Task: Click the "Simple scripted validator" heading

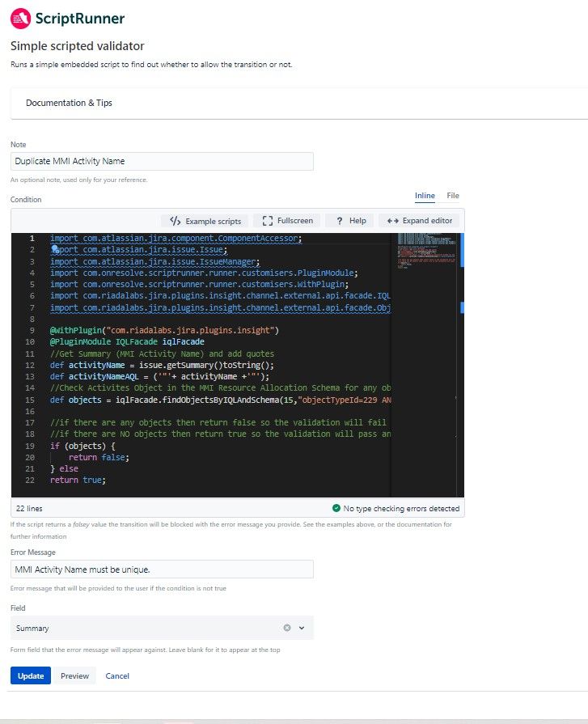Action: click(77, 46)
